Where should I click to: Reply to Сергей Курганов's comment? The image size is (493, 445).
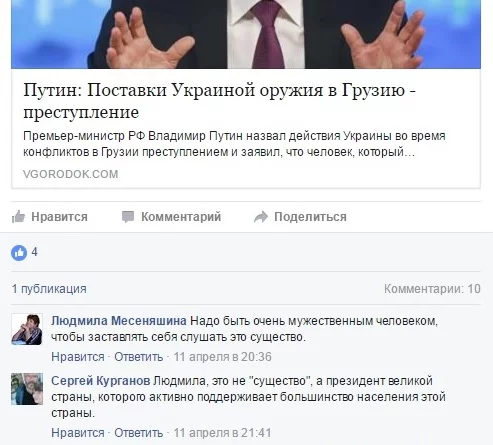coord(139,433)
